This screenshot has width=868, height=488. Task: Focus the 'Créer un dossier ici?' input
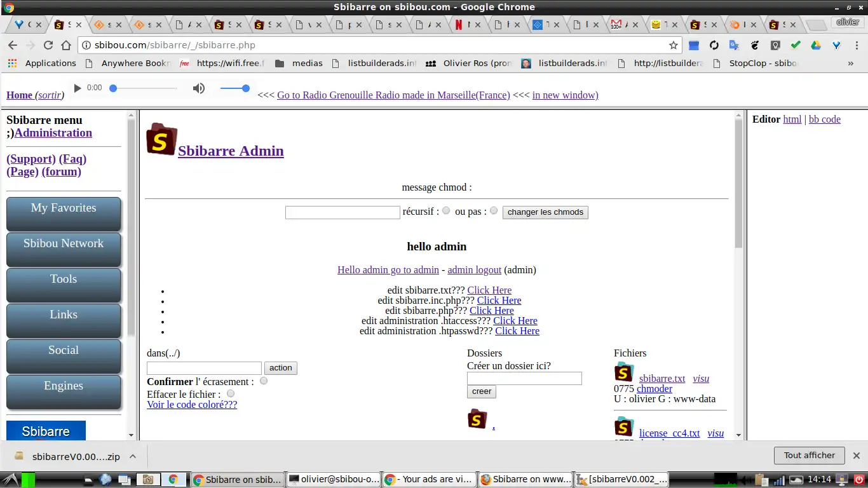coord(524,379)
